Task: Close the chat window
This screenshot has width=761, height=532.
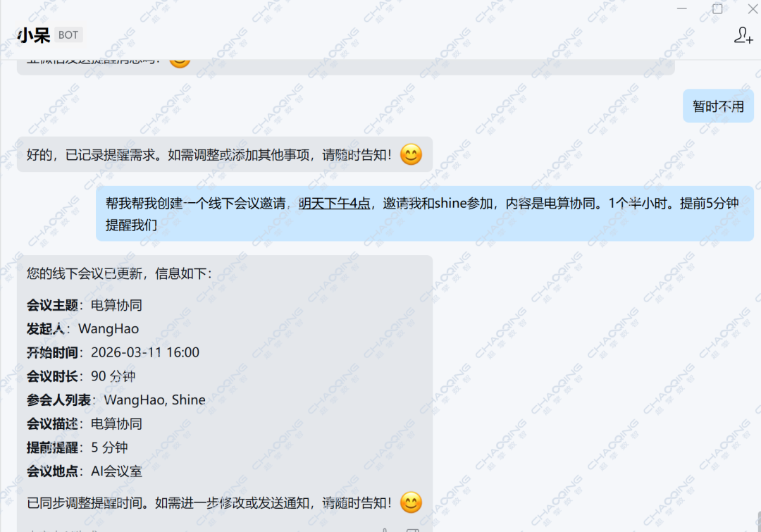Action: [752, 8]
